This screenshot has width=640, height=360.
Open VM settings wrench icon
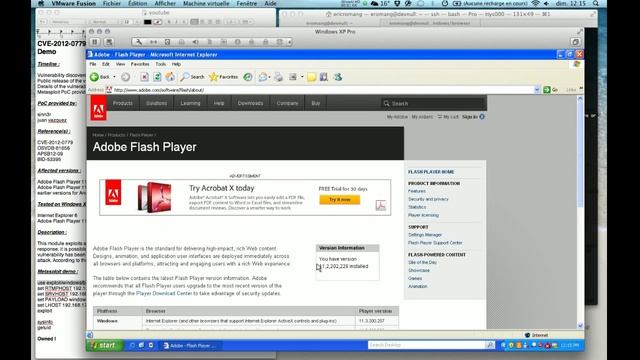139,42
